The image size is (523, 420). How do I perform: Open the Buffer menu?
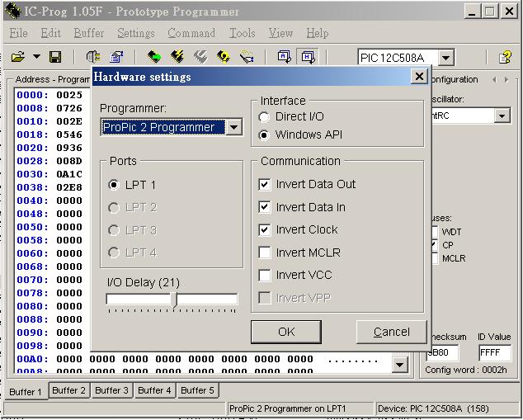click(x=89, y=33)
